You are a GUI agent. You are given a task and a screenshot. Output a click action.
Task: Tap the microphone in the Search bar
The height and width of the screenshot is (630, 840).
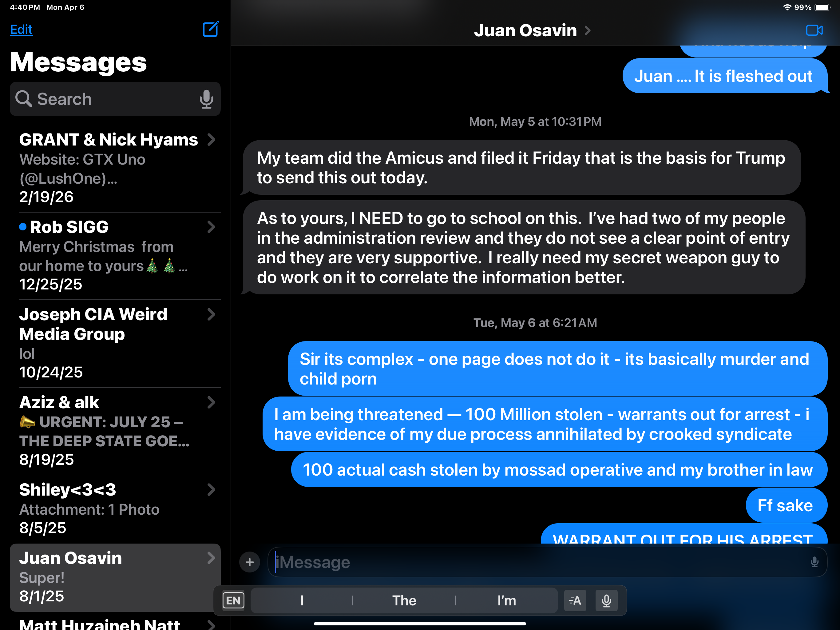(206, 99)
